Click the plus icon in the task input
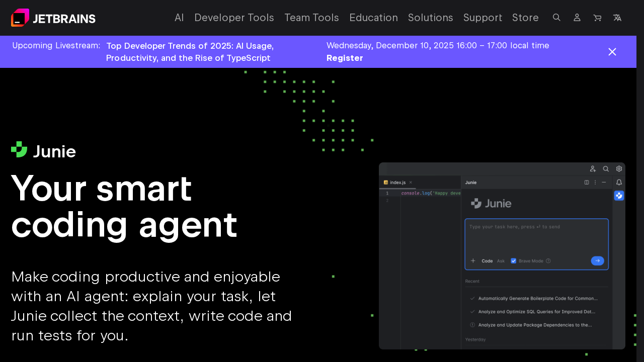Viewport: 644px width, 362px height. pos(473,260)
